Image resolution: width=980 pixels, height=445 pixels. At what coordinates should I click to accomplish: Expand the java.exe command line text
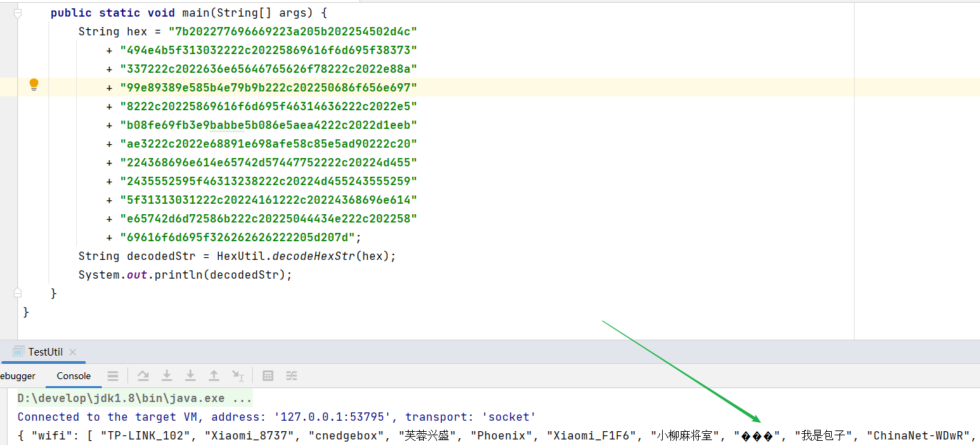click(241, 398)
